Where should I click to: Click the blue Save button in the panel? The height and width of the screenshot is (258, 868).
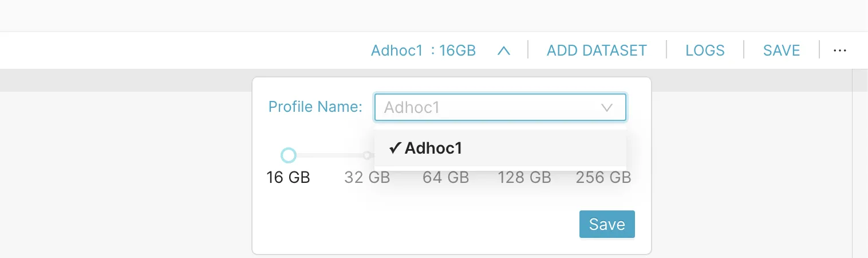607,224
